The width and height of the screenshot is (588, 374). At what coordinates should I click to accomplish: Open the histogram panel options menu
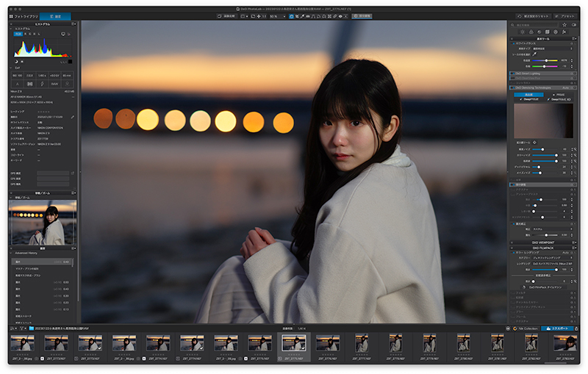pos(73,24)
